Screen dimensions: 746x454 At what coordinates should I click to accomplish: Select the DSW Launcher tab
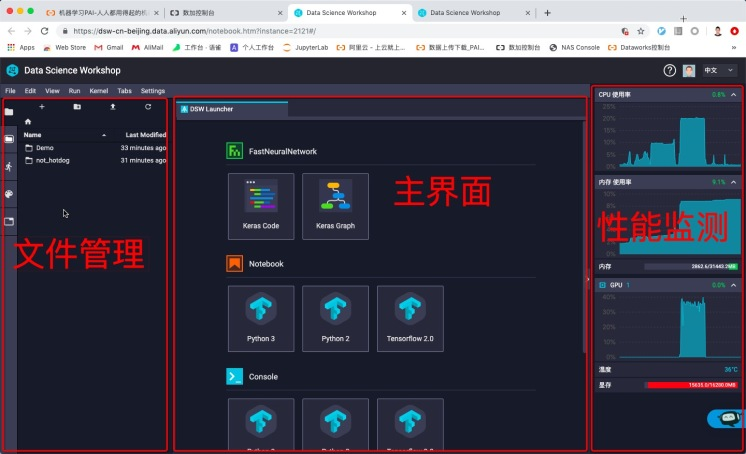point(232,109)
